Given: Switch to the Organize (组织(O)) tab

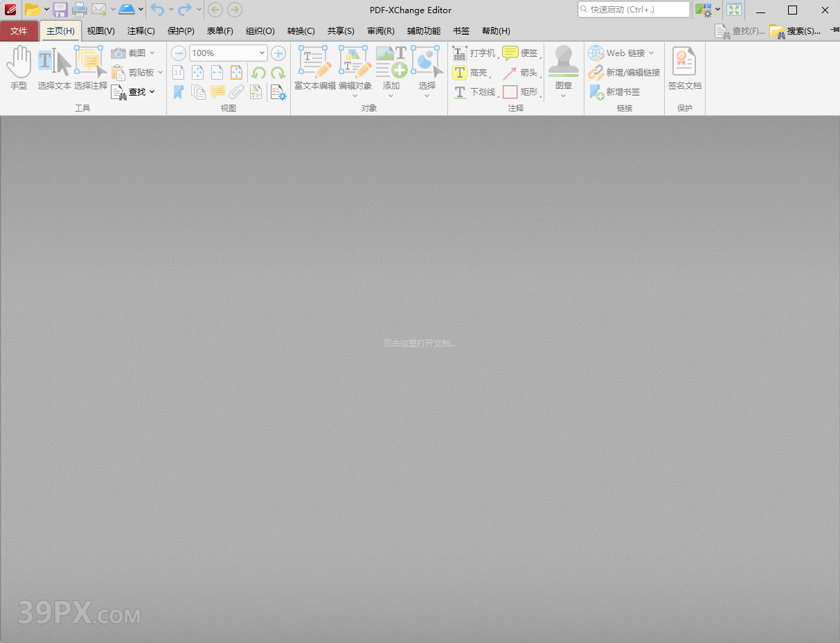Looking at the screenshot, I should click(x=260, y=31).
